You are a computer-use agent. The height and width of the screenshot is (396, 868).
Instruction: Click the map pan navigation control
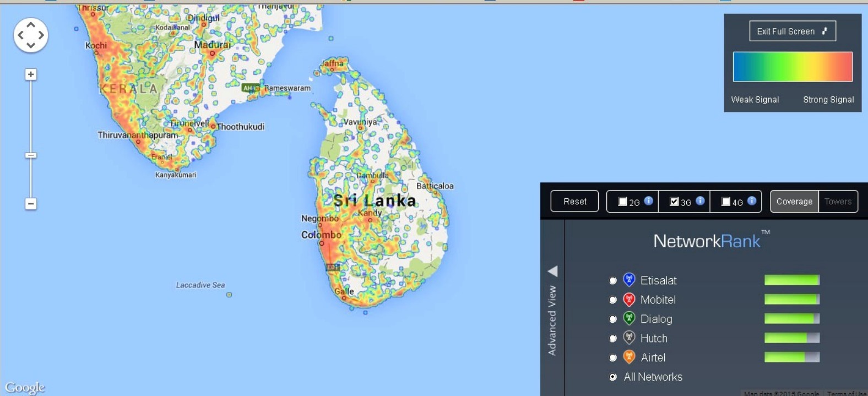(x=31, y=35)
